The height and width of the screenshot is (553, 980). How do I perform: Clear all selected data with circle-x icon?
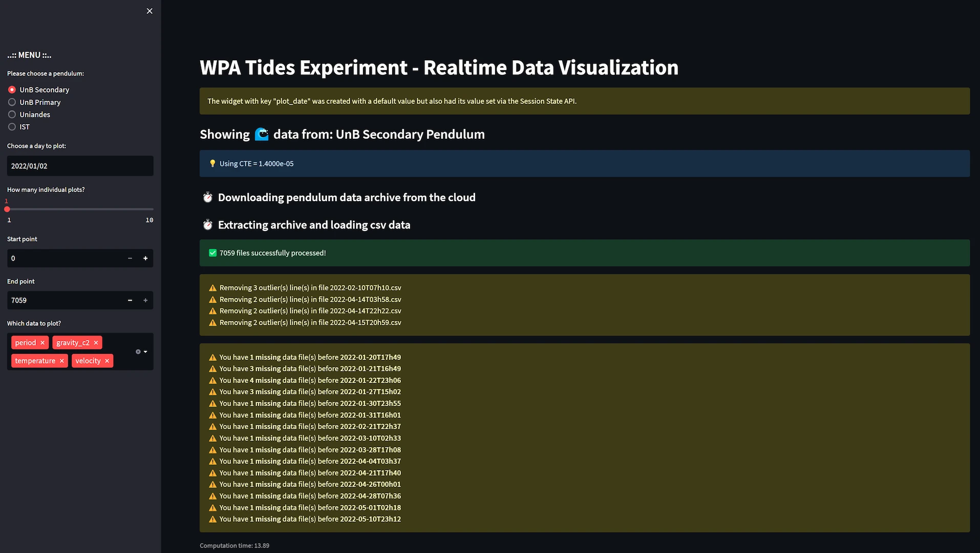[138, 352]
